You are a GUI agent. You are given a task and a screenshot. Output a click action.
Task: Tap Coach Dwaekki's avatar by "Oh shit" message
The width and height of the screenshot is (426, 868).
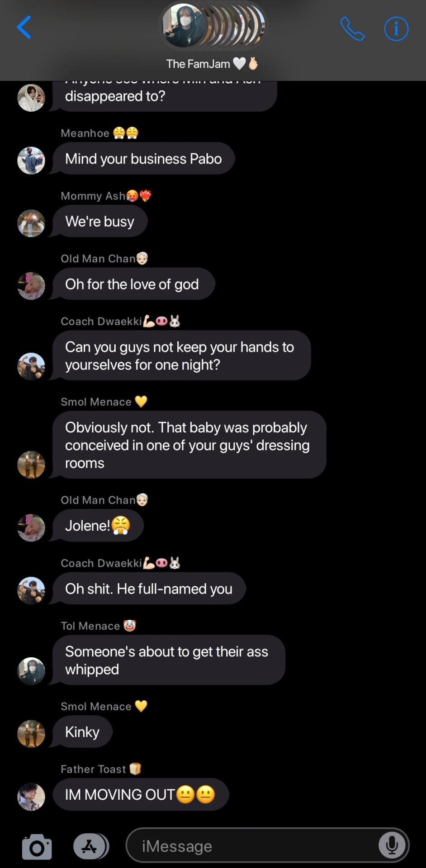tap(31, 590)
